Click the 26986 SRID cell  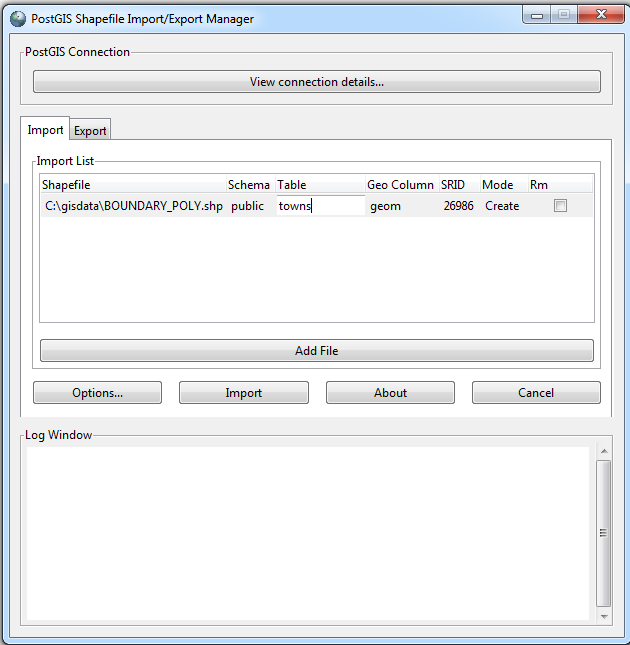(459, 206)
